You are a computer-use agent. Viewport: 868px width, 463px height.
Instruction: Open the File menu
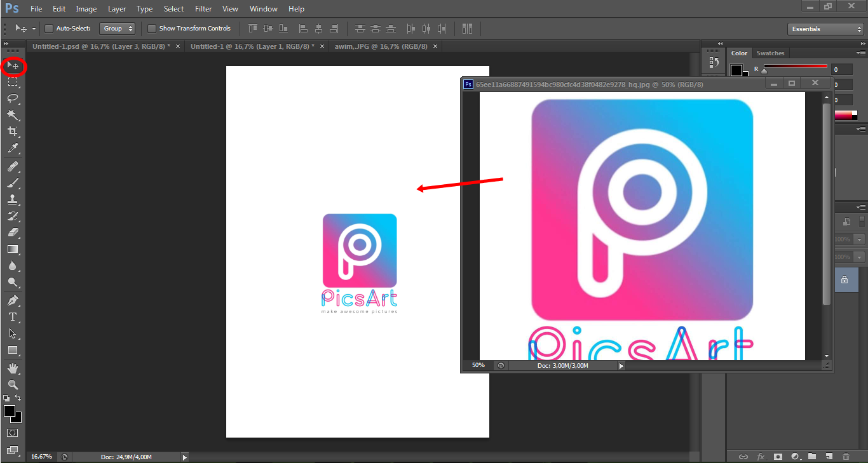36,9
